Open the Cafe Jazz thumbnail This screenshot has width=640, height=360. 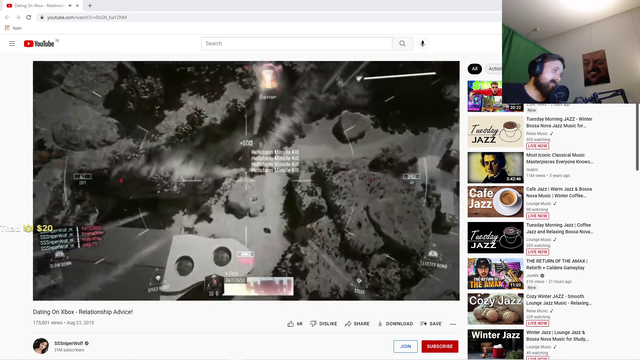496,202
